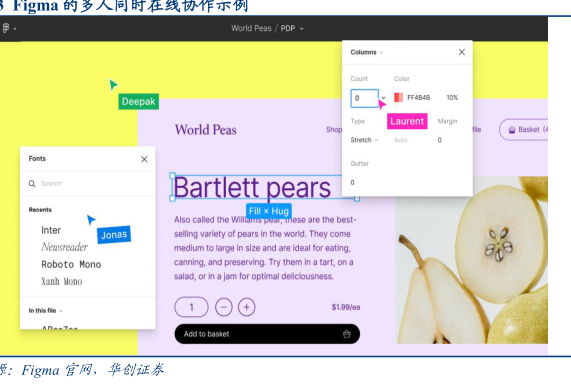This screenshot has height=388, width=571.
Task: Open the Stretch type dropdown
Action: (x=364, y=140)
